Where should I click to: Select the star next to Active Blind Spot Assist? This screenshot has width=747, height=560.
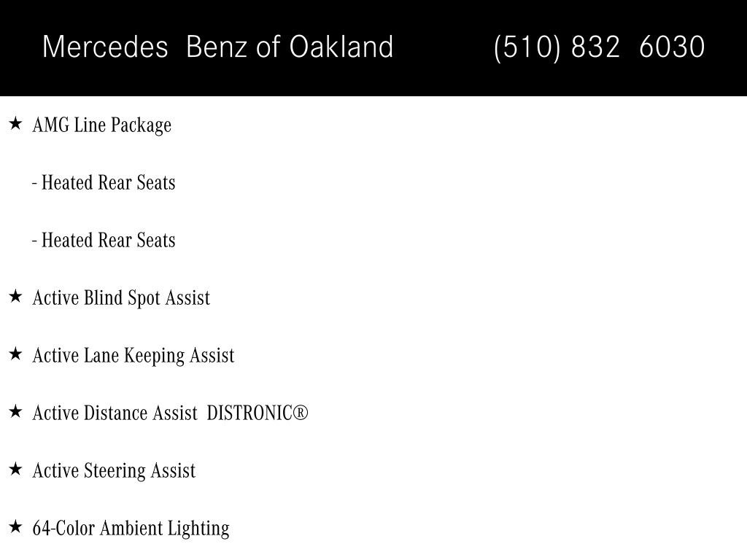pos(15,296)
